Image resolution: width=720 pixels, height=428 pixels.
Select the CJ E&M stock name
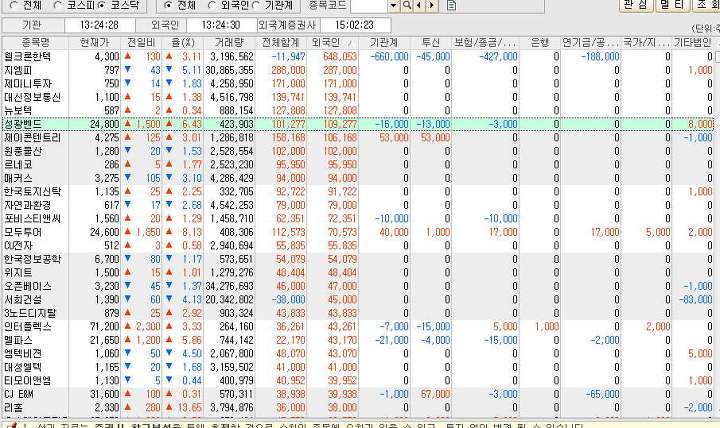click(x=19, y=394)
